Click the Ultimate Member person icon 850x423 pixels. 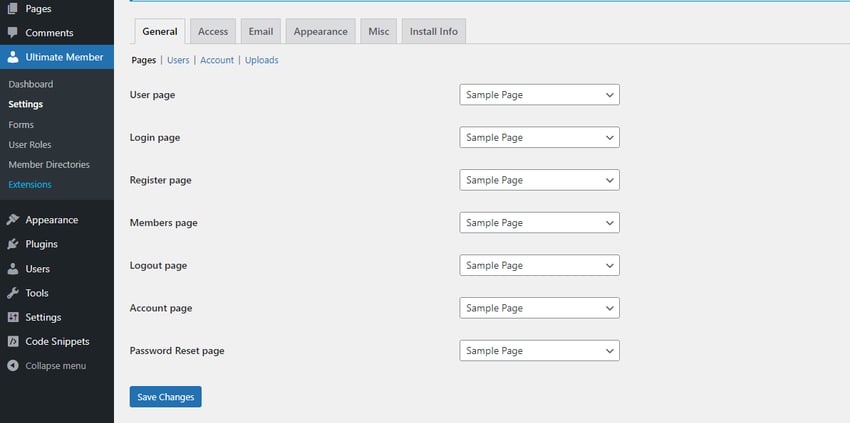[13, 57]
